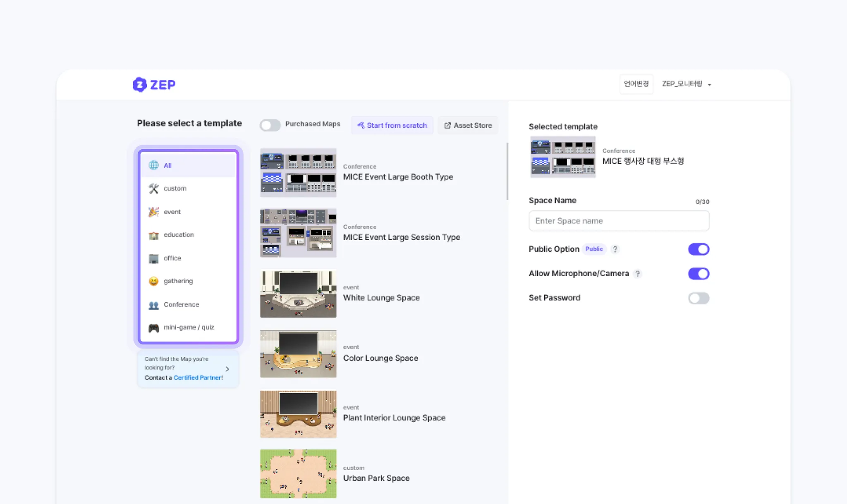Screen dimensions: 847x504
Task: Enable the Set Password switch
Action: 699,298
